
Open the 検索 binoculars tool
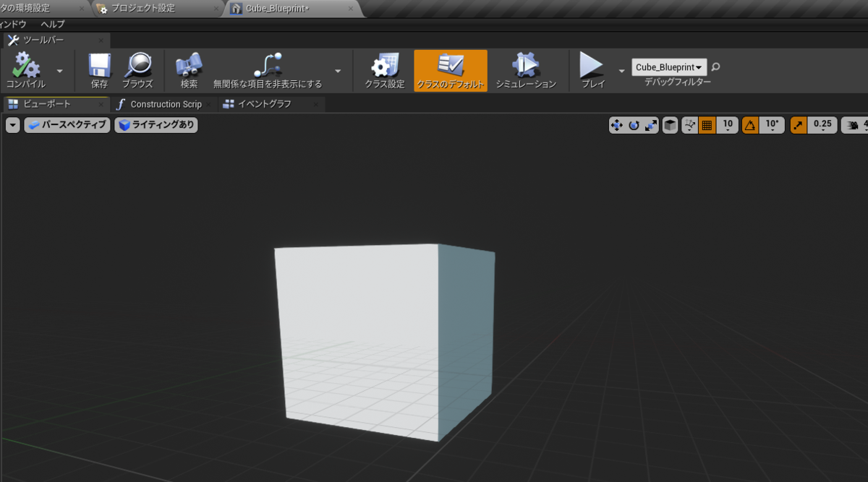189,71
